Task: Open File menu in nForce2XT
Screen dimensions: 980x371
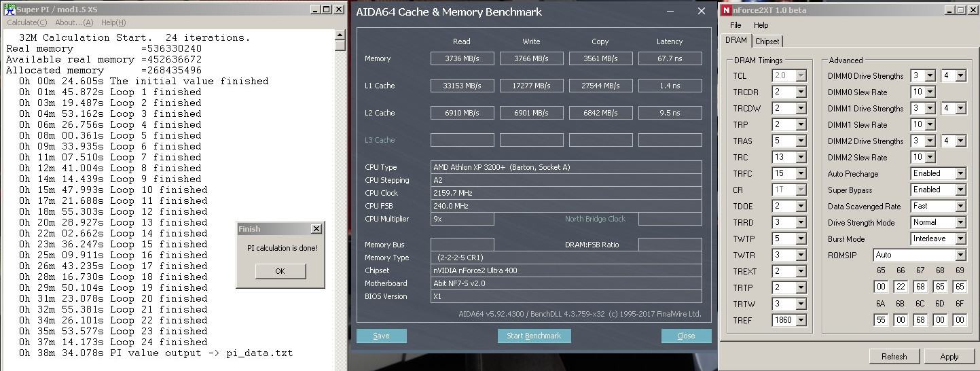Action: [x=736, y=25]
